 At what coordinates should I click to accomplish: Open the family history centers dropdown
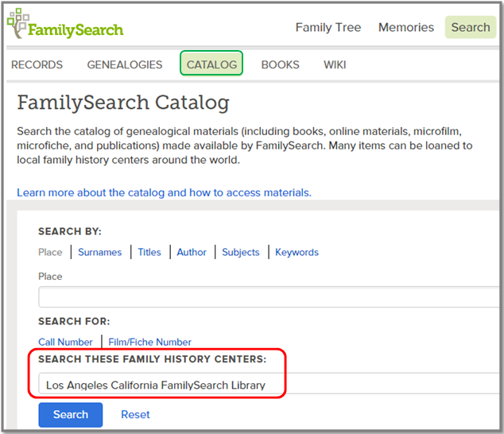click(270, 386)
